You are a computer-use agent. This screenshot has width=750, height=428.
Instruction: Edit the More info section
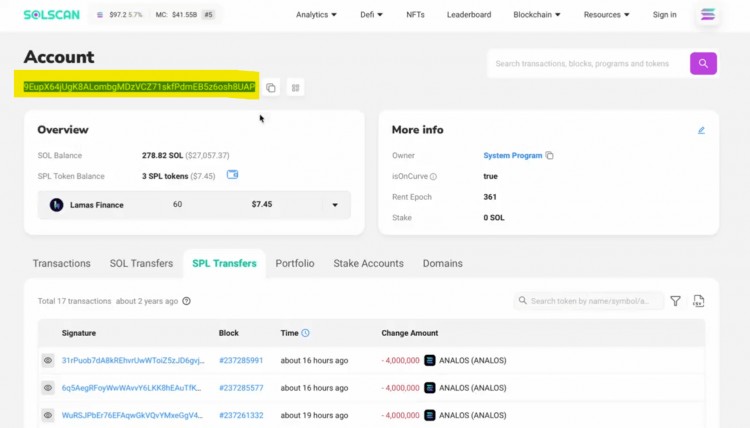click(701, 130)
